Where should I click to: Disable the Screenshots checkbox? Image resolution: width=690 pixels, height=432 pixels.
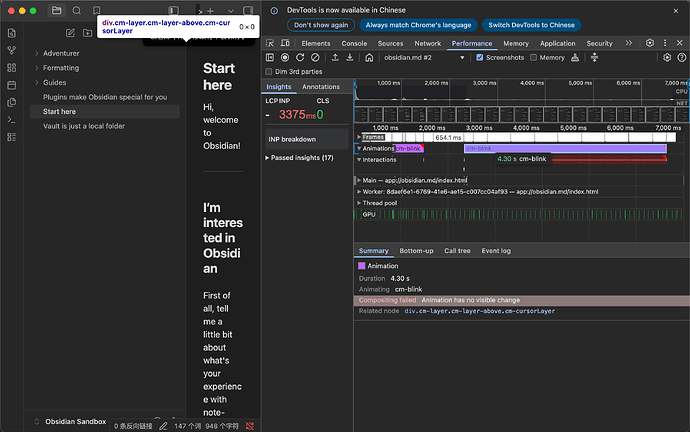[480, 58]
